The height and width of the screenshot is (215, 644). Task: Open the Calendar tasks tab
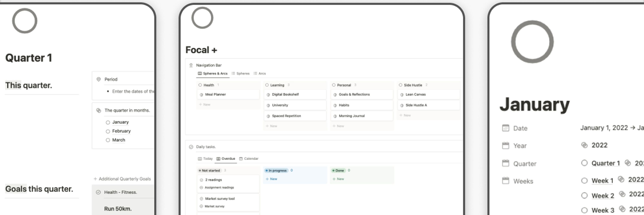(x=249, y=159)
